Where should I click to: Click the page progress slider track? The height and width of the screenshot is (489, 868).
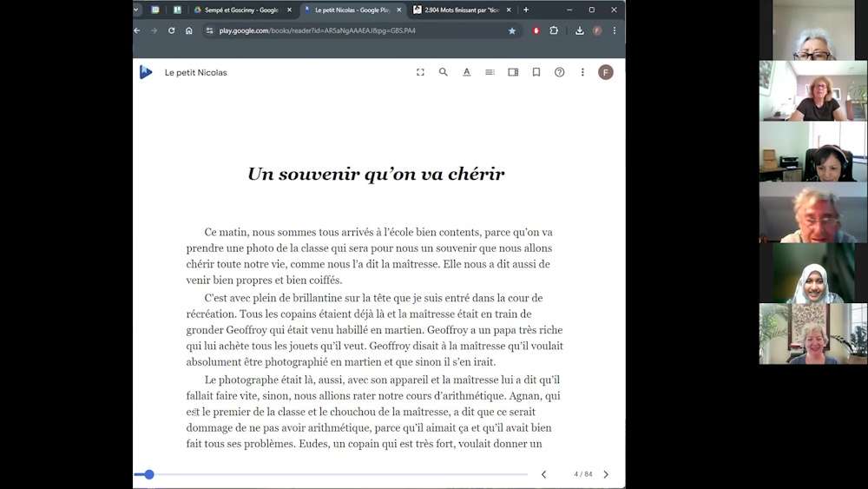click(331, 474)
